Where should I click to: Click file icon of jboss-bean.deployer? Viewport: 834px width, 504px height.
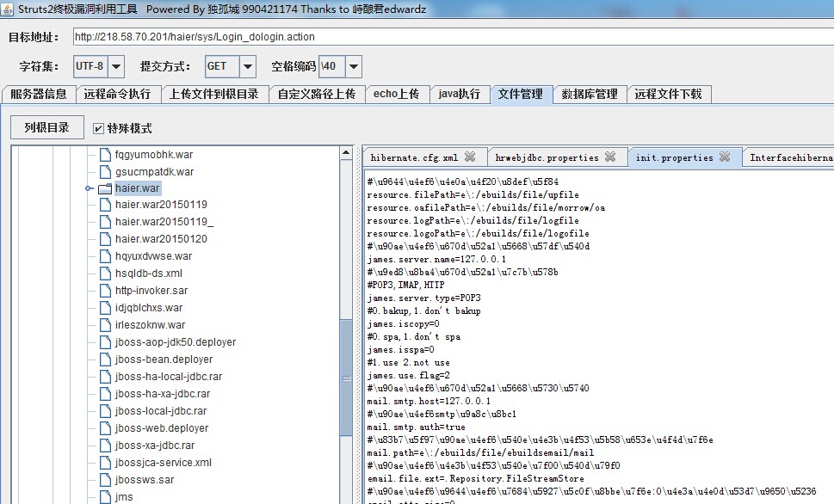[x=105, y=360]
